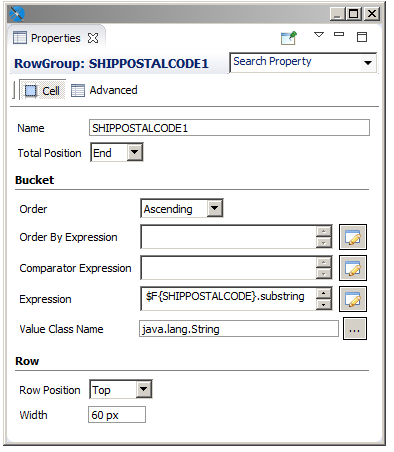Click the Name label beside SHIPPOSTALCODE1
The image size is (394, 452).
tap(31, 128)
